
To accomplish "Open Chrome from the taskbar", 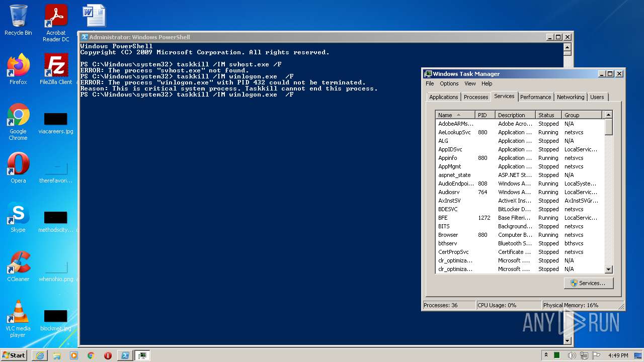I will point(91,355).
